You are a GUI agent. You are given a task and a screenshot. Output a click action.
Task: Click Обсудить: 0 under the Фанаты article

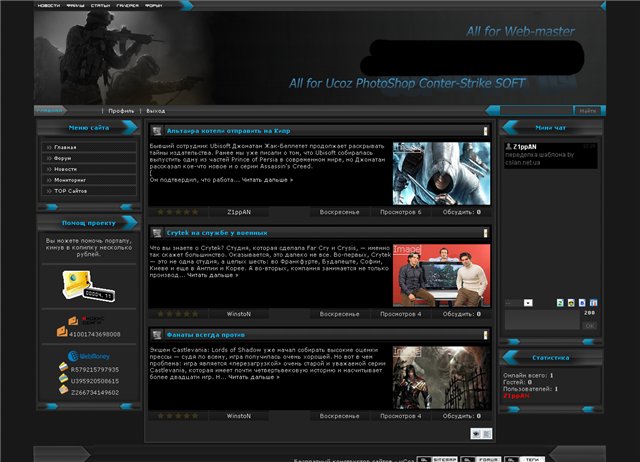click(462, 416)
